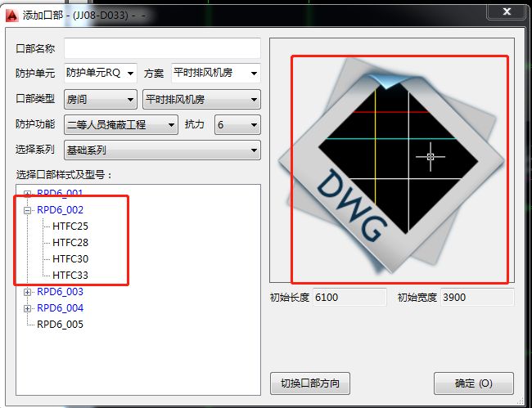Collapse the RPD6_002 tree node
The image size is (532, 408).
pos(28,210)
